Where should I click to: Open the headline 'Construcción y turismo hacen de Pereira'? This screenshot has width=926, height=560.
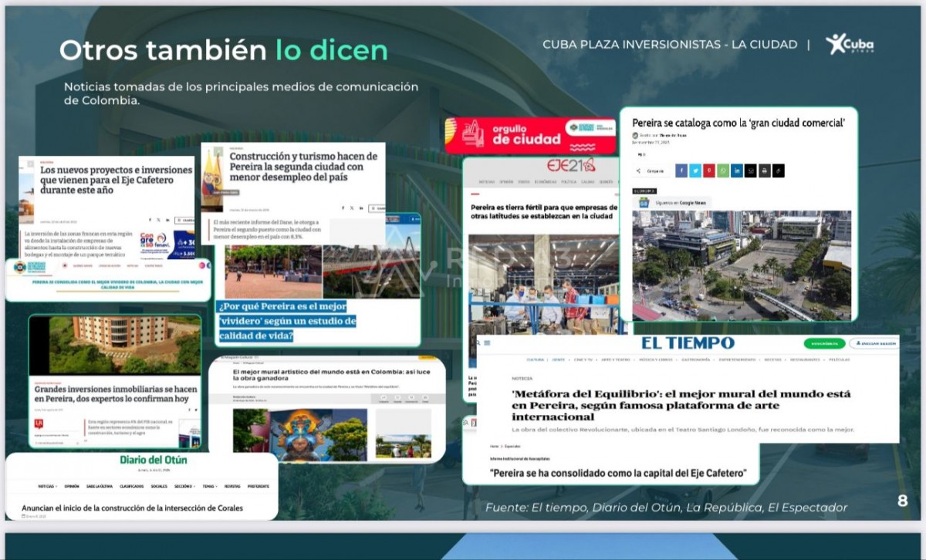[x=302, y=166]
